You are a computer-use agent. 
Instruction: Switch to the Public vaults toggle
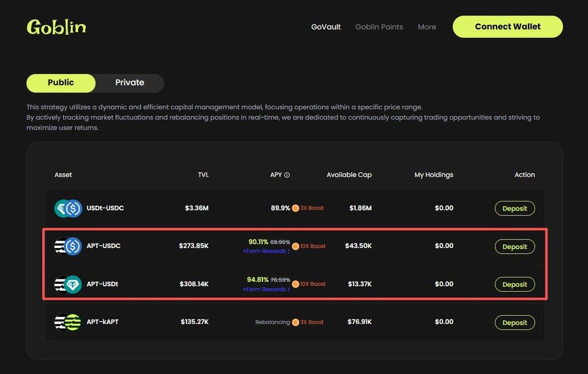pyautogui.click(x=61, y=83)
